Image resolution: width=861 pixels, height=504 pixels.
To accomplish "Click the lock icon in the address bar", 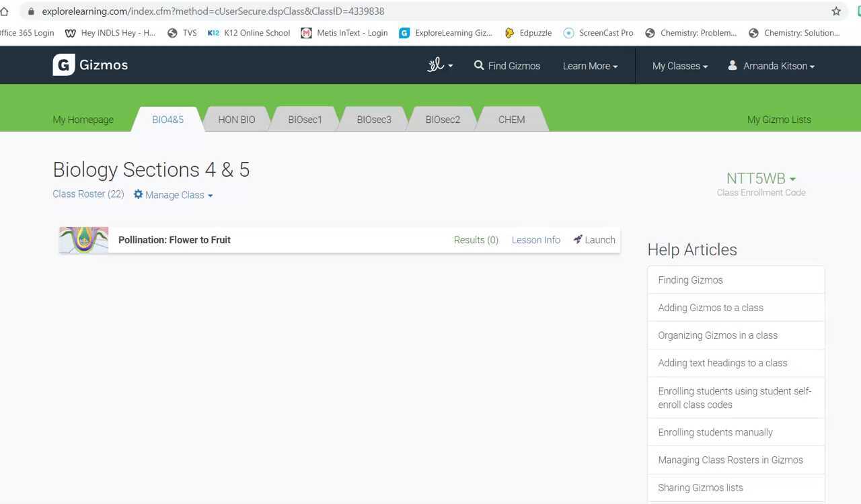I will click(30, 11).
